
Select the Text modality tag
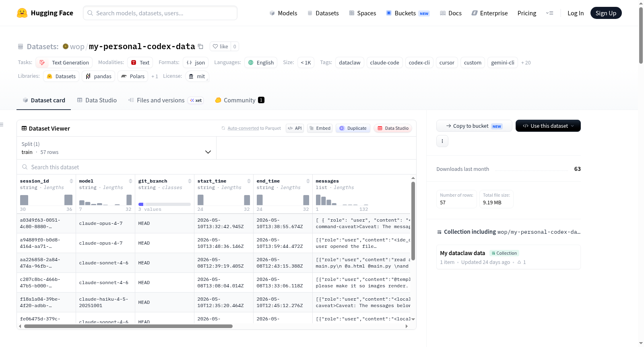140,62
